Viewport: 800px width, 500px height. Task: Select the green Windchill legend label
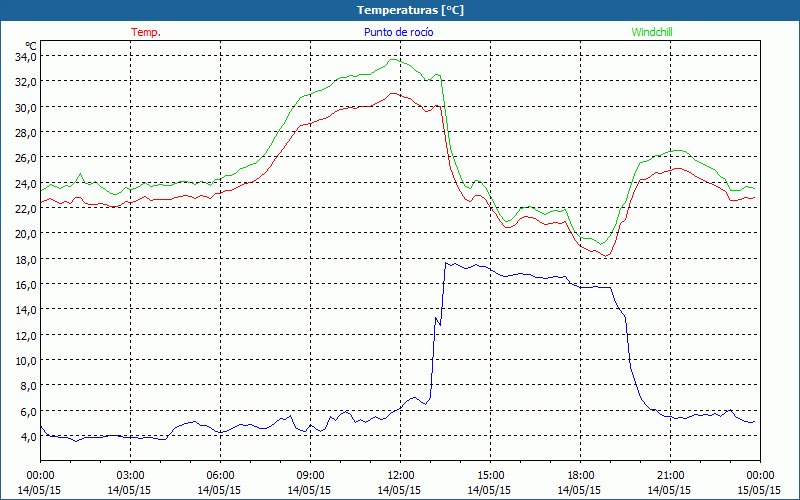coord(652,32)
